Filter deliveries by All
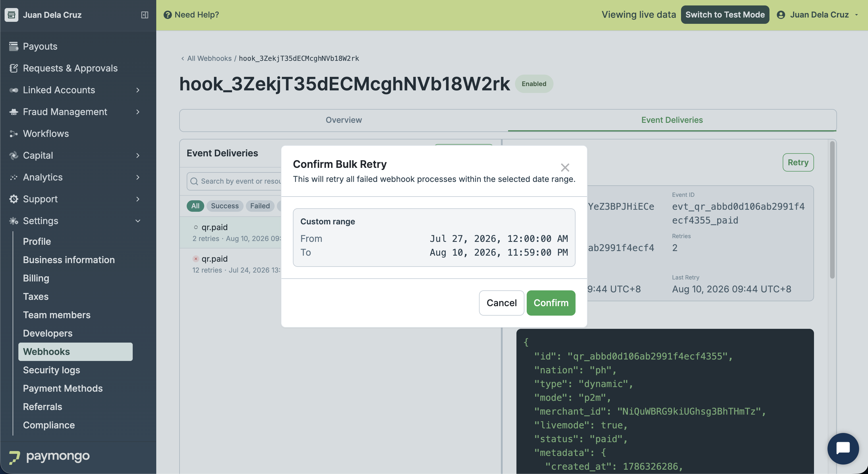 tap(195, 206)
